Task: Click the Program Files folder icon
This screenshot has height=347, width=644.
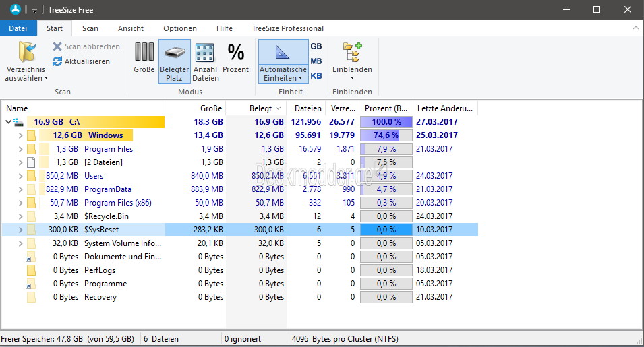Action: pos(31,149)
